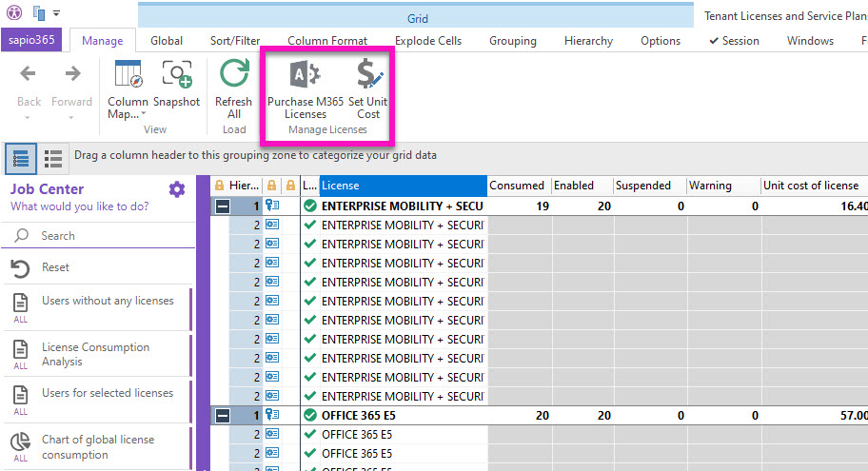The image size is (868, 471).
Task: Click the Warning column header
Action: [x=724, y=186]
